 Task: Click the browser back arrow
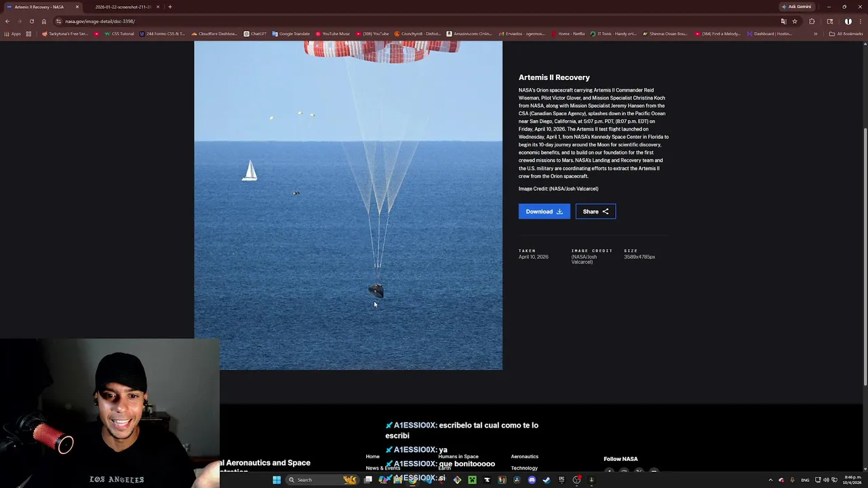click(x=7, y=21)
